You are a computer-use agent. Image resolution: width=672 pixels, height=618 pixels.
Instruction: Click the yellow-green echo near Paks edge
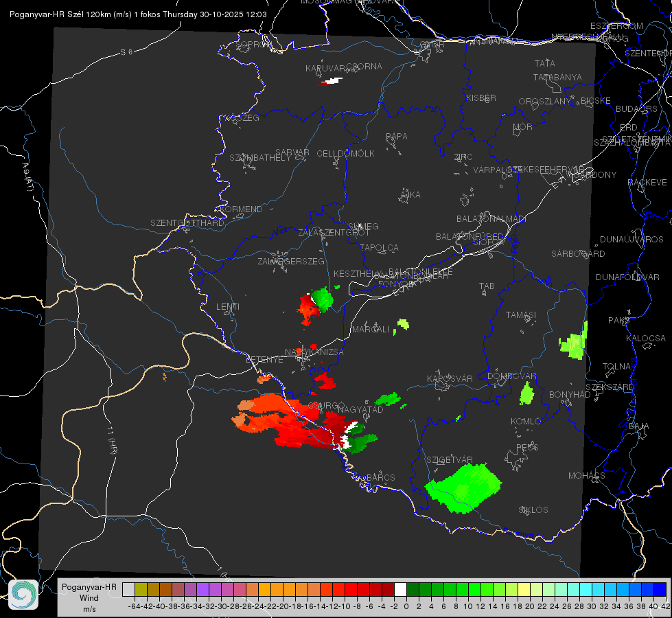point(573,342)
